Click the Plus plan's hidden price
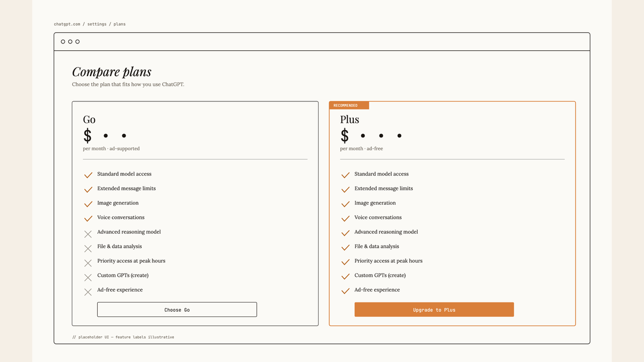The image size is (644, 362). [371, 136]
